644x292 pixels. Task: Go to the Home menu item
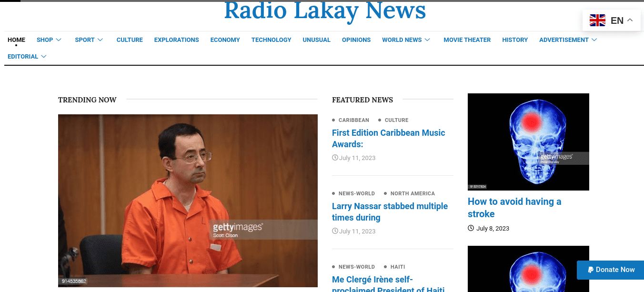[16, 40]
